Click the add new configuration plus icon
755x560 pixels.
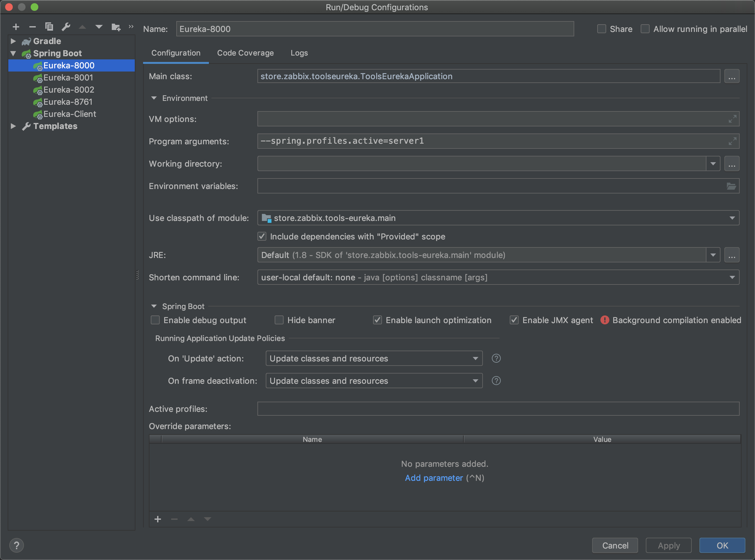click(16, 27)
